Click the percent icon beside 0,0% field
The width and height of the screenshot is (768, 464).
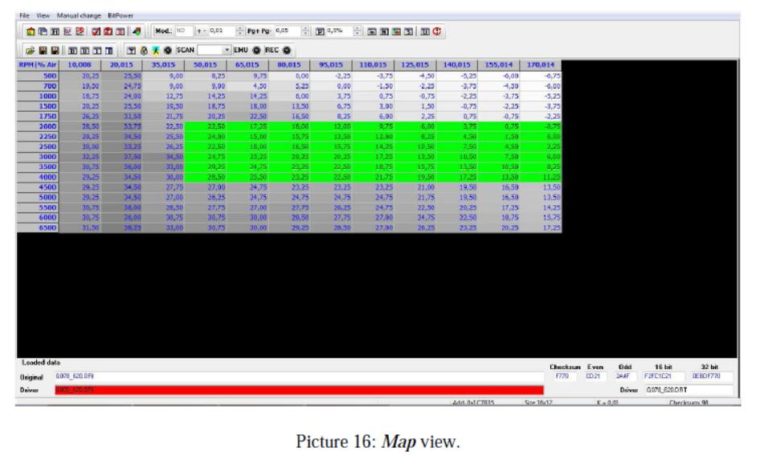[x=320, y=31]
